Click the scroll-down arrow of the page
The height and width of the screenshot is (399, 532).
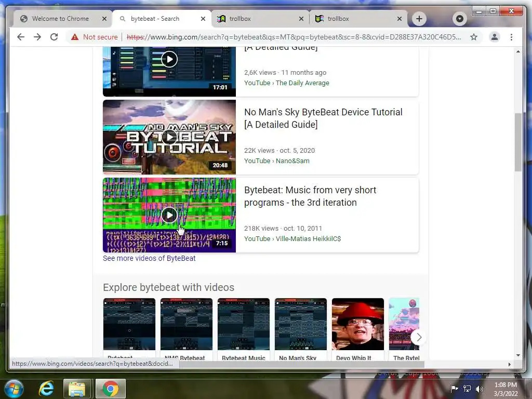click(518, 355)
